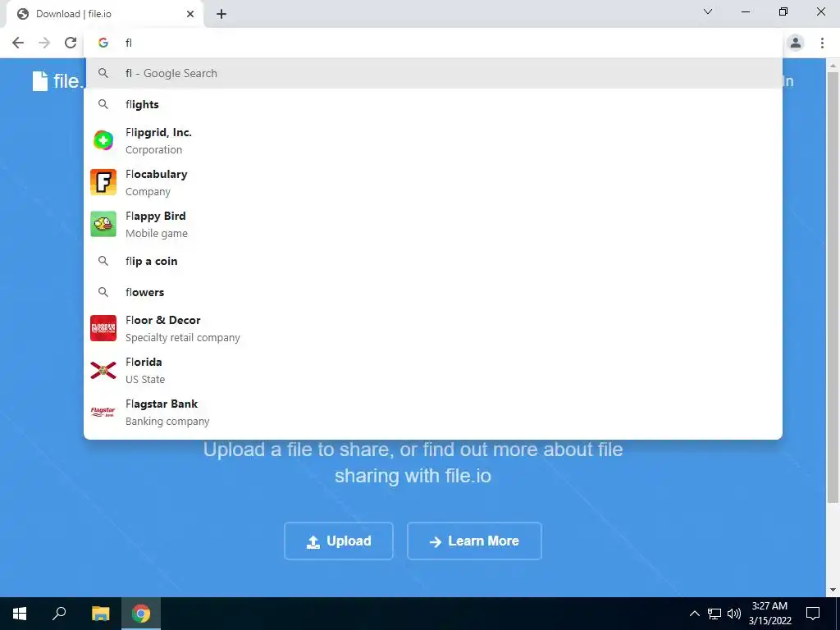Viewport: 840px width, 630px height.
Task: Click the file.io logo on the page
Action: tap(57, 81)
